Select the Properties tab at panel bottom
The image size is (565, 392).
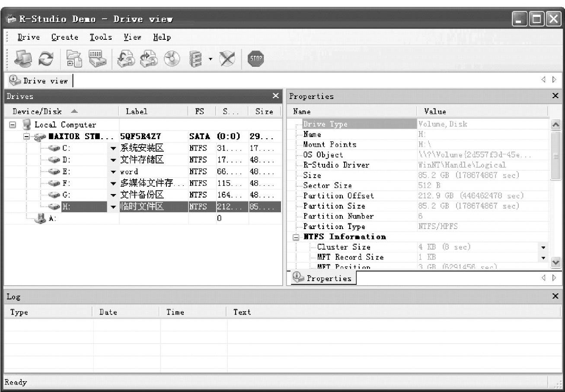[322, 278]
